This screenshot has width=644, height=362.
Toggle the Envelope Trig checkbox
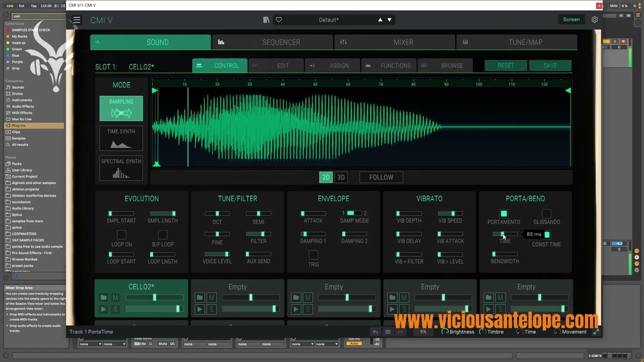coord(313,255)
